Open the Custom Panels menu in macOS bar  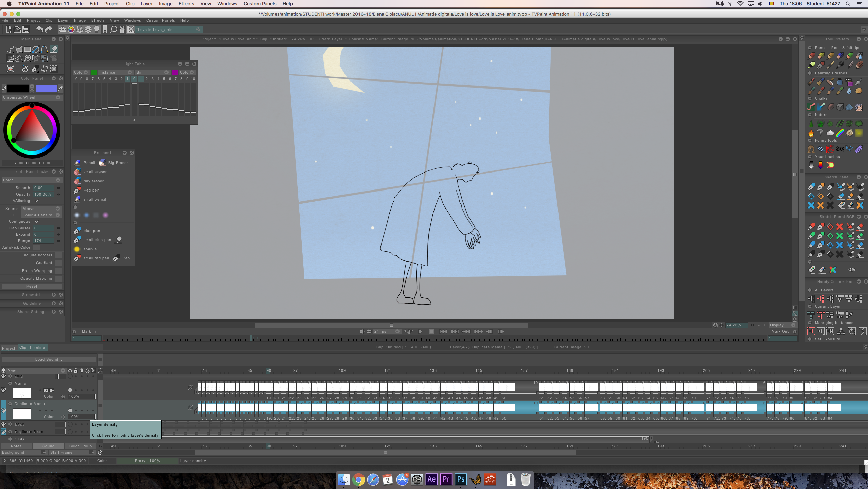point(260,4)
